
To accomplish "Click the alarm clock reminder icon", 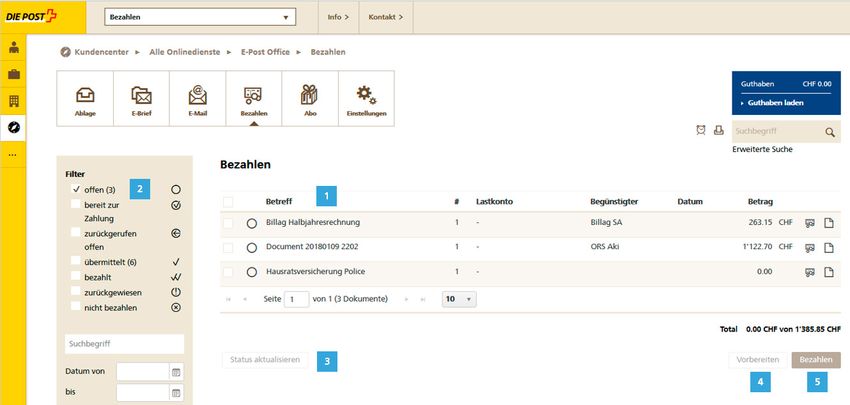I will point(701,131).
